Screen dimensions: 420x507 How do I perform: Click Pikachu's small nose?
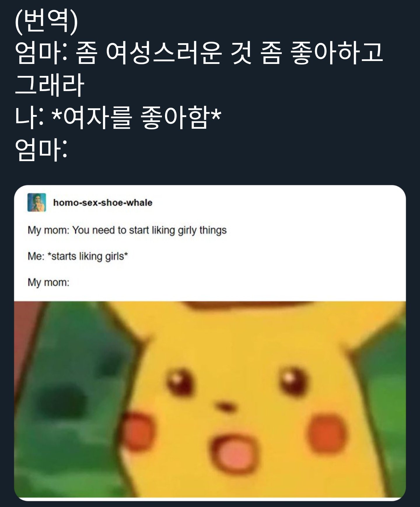pyautogui.click(x=225, y=406)
